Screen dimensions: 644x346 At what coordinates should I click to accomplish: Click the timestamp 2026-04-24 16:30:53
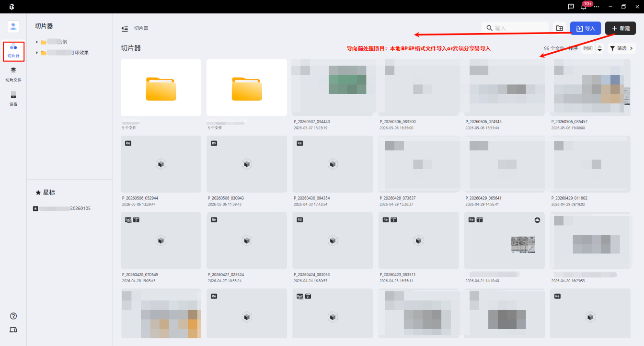tap(310, 281)
